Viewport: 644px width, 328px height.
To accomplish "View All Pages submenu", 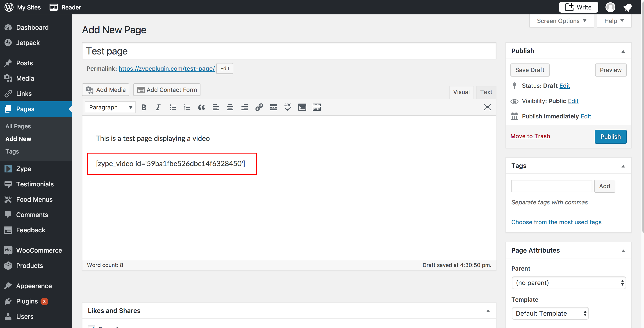I will tap(18, 126).
